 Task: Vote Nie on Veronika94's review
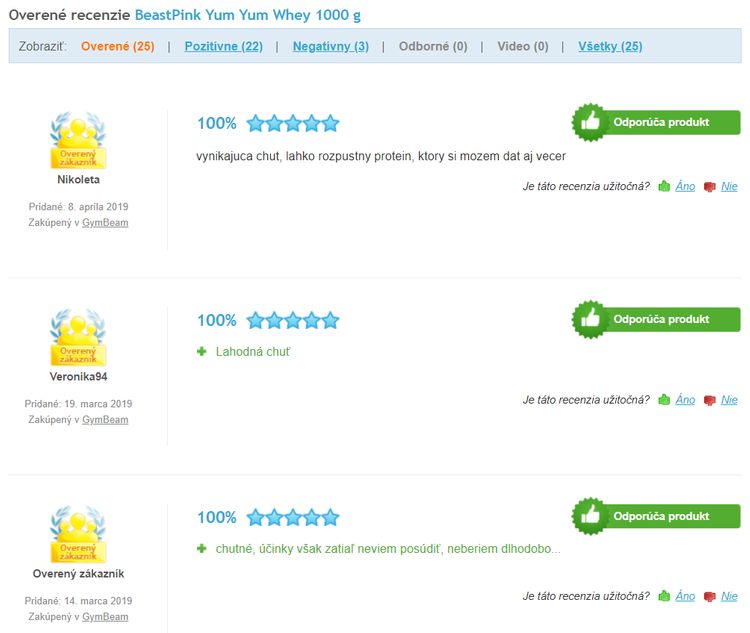click(x=729, y=400)
